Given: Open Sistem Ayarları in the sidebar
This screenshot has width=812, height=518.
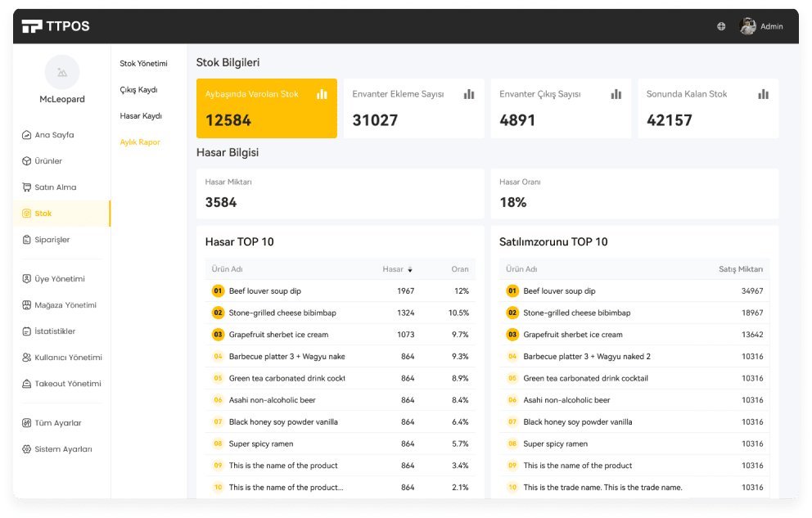Looking at the screenshot, I should [63, 449].
